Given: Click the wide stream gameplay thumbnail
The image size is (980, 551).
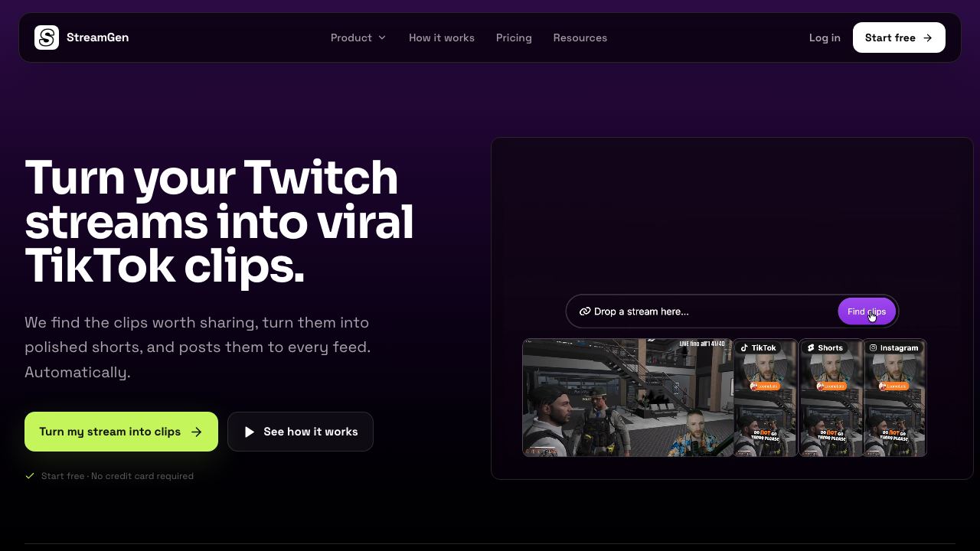Looking at the screenshot, I should [628, 398].
